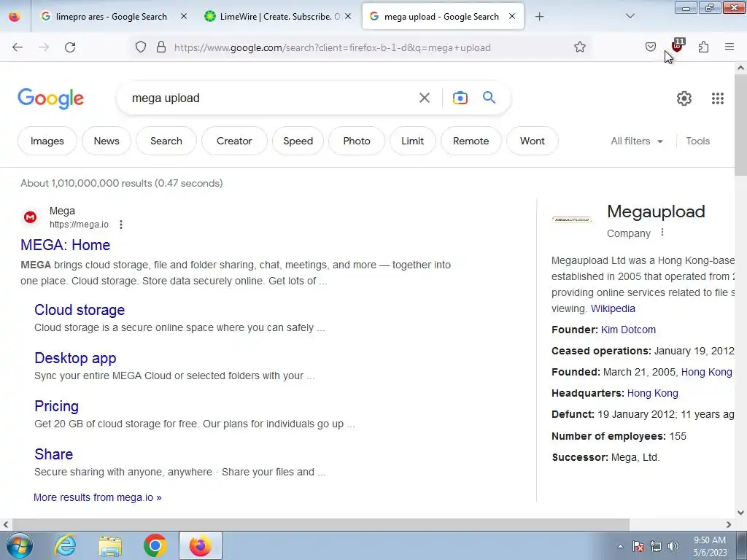Open the tracking protection shield icon
747x560 pixels.
click(x=141, y=47)
